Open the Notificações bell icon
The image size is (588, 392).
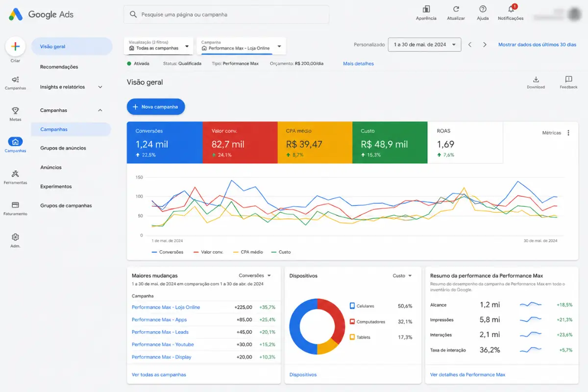(x=511, y=9)
